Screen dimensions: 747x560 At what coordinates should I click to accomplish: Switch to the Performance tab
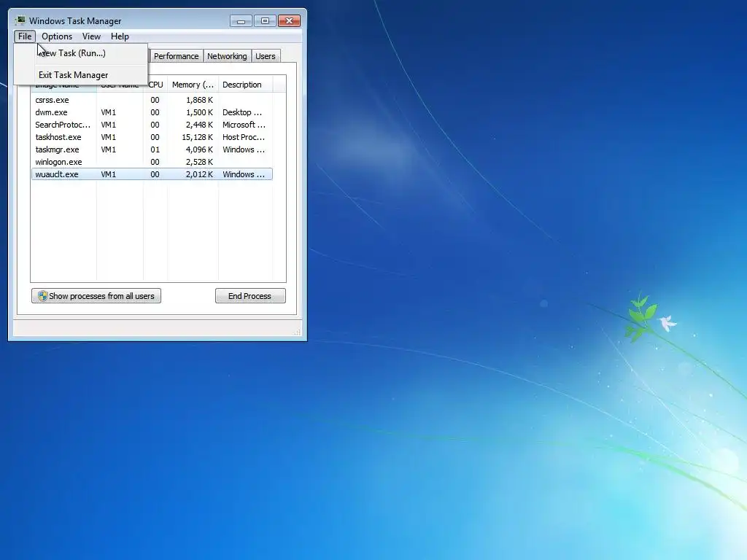[x=177, y=56]
